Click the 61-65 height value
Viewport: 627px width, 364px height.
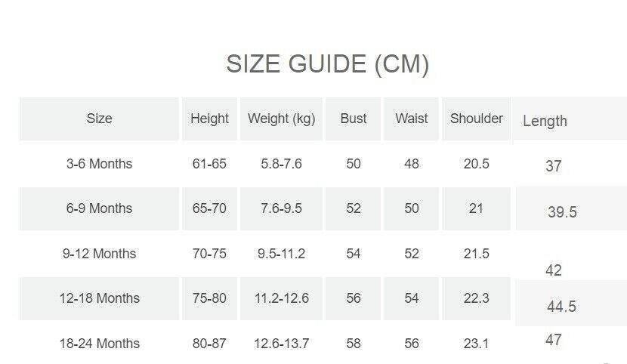[209, 164]
